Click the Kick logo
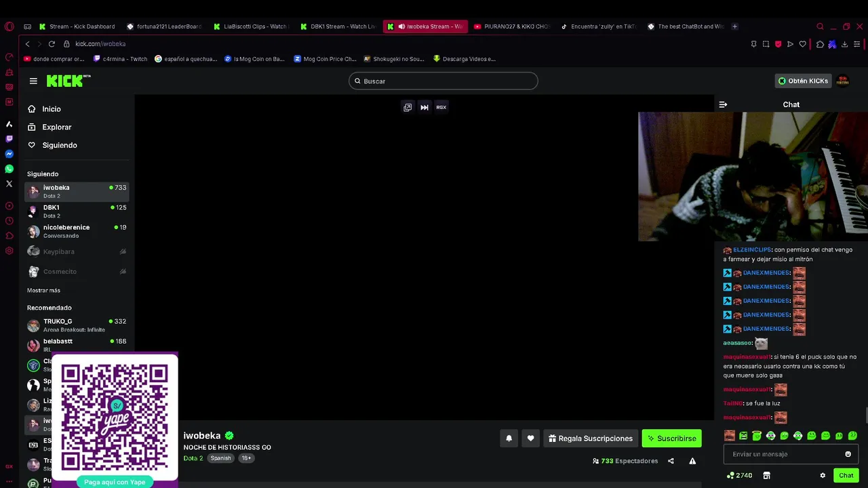Viewport: 868px width, 488px height. 68,81
